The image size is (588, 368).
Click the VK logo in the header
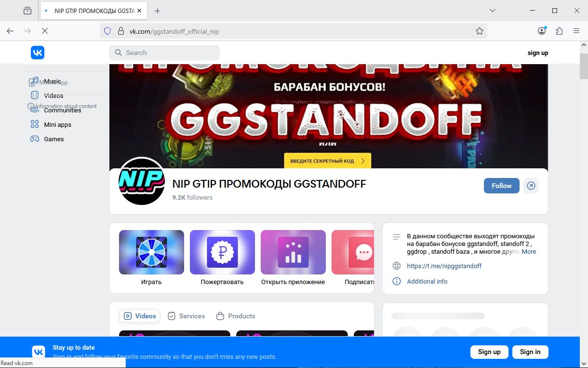[38, 53]
